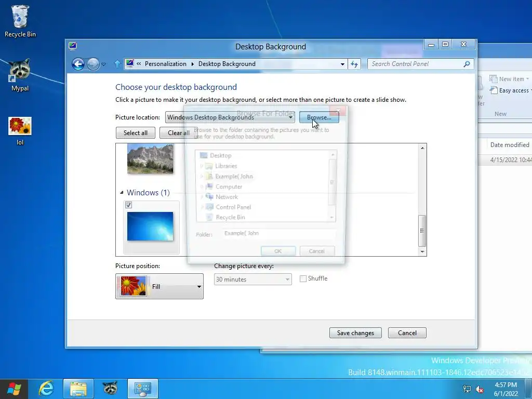Viewport: 532px width, 399px height.
Task: Click the Forward navigation arrow
Action: [93, 64]
